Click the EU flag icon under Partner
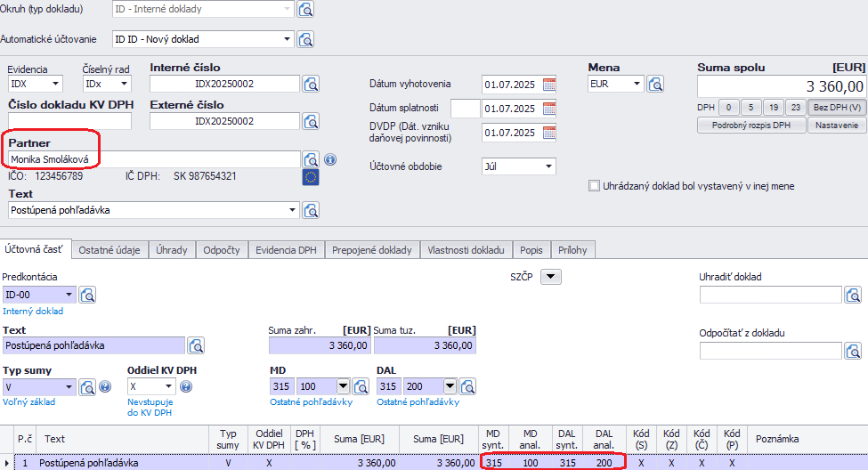Image resolution: width=868 pixels, height=470 pixels. 311,176
